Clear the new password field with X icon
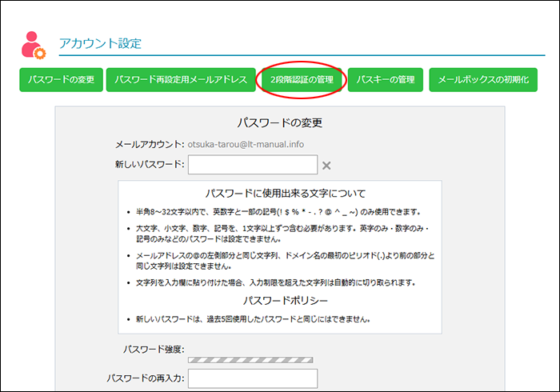Screen dimensions: 560x392 pos(326,166)
